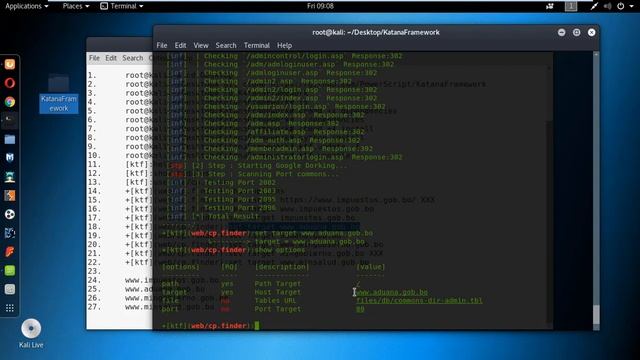Click the network status icon in the top bar
Viewport: 640px width, 360px height.
click(x=594, y=6)
